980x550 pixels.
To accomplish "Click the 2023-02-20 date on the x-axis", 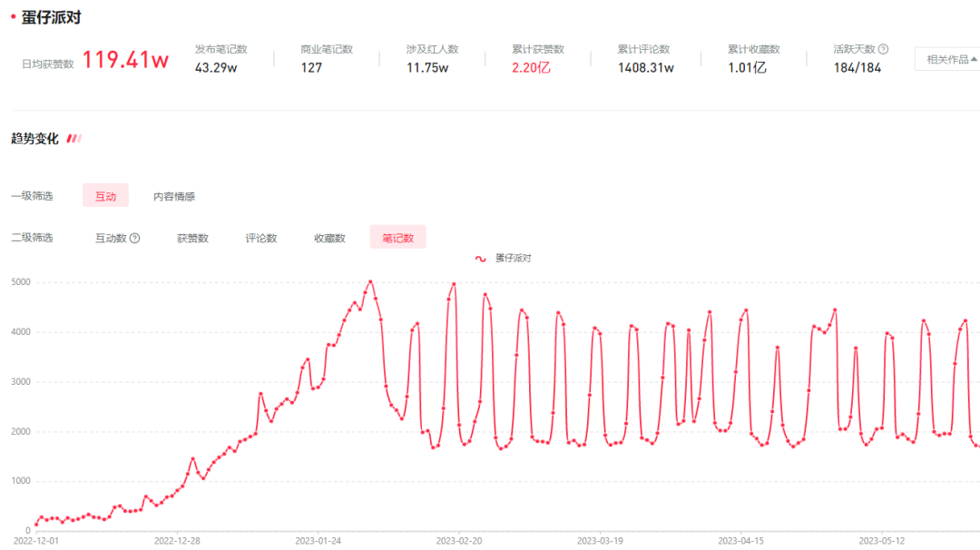I will [x=458, y=540].
